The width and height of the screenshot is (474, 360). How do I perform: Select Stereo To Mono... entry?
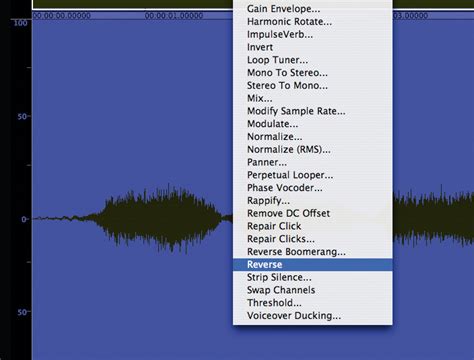[312, 85]
